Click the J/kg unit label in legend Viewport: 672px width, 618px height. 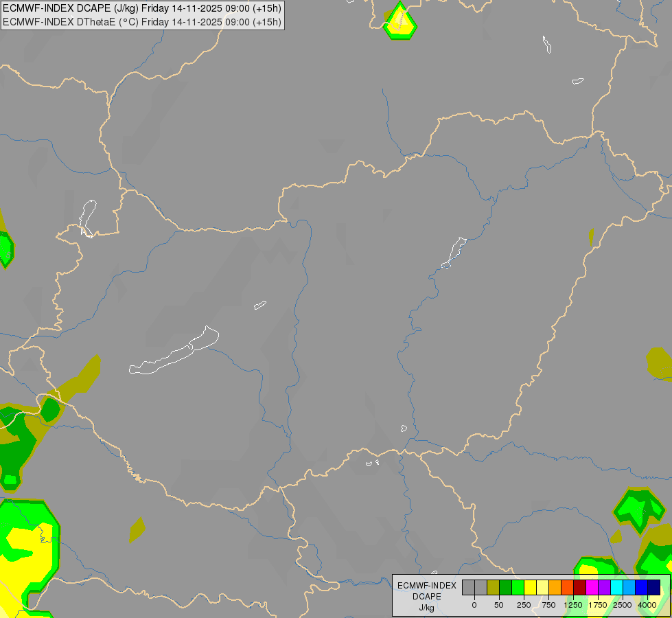coord(426,608)
